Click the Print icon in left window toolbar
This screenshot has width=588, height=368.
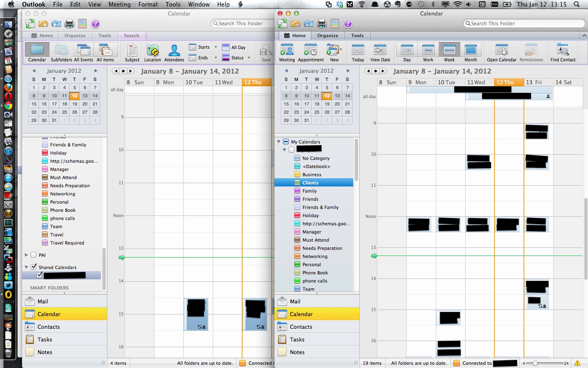[x=69, y=24]
